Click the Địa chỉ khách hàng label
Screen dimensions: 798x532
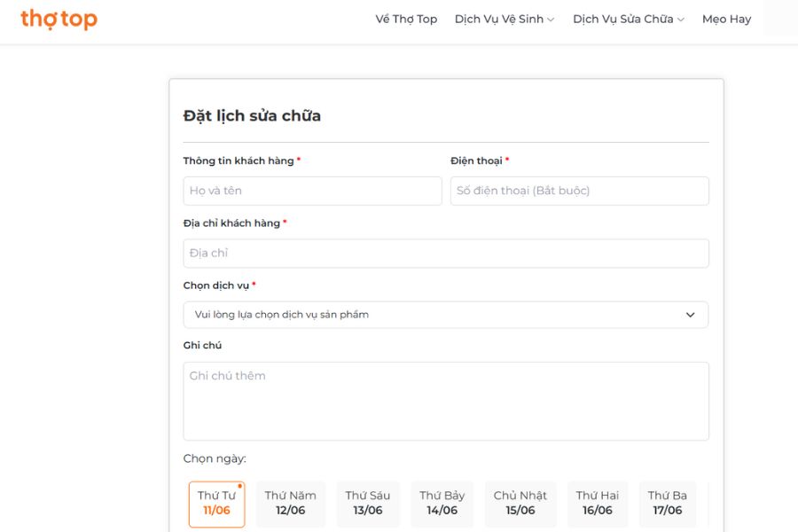pyautogui.click(x=231, y=223)
